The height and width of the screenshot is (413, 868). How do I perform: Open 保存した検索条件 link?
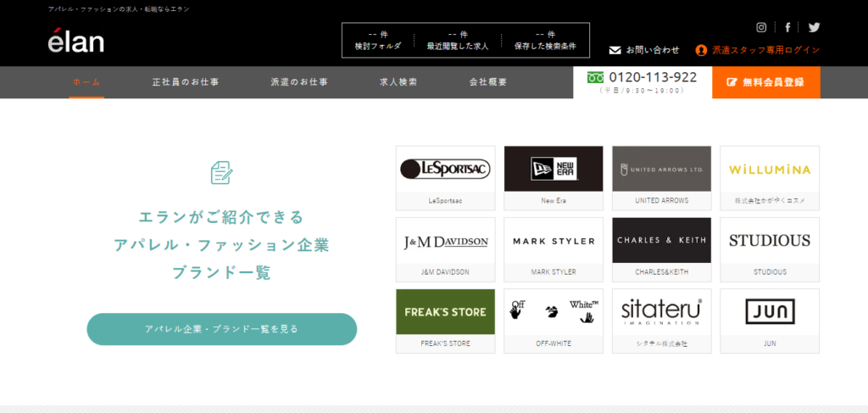tap(545, 41)
